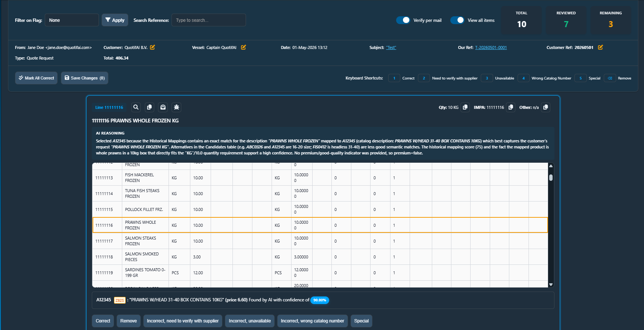Click shortcut key 2 for verify with supplier
Image resolution: width=644 pixels, height=330 pixels.
424,78
